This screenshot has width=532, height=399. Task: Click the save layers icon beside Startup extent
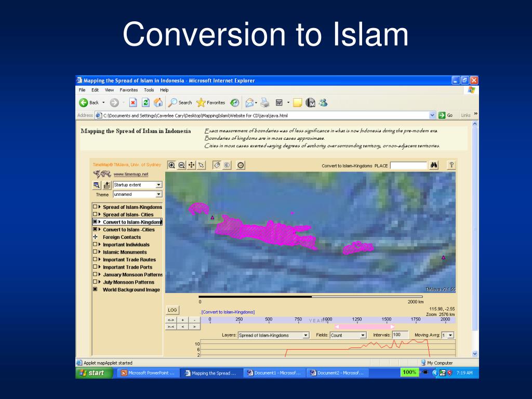107,185
